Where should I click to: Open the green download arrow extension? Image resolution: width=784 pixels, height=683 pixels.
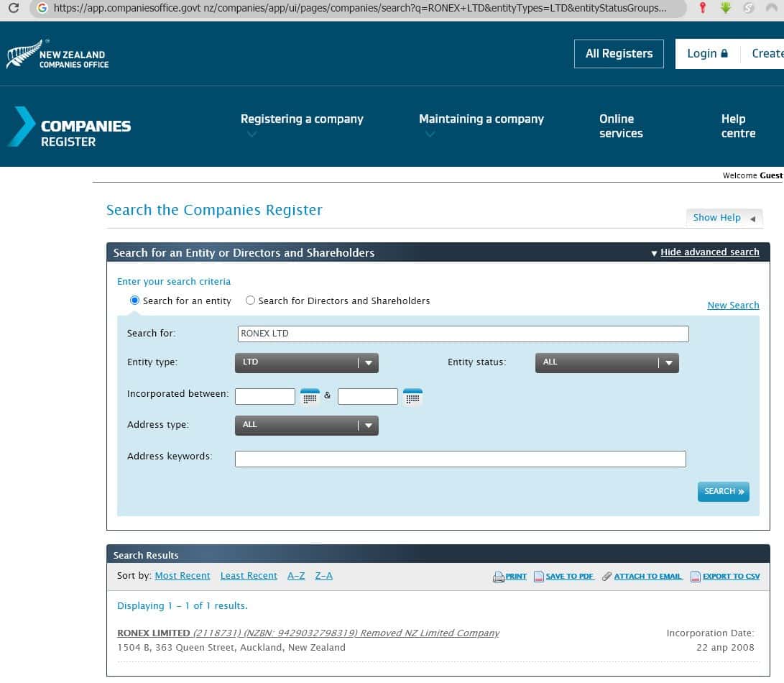coord(726,7)
